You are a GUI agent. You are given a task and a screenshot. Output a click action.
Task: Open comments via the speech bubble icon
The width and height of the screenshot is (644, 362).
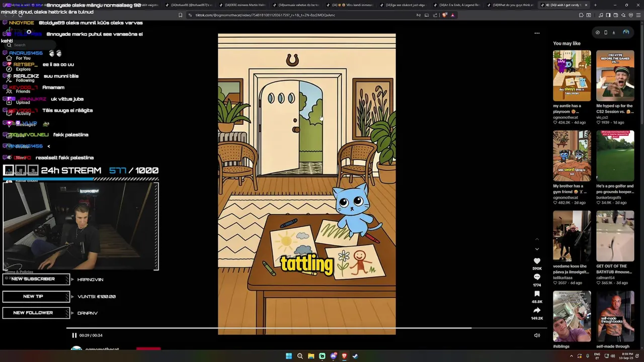[x=537, y=277]
